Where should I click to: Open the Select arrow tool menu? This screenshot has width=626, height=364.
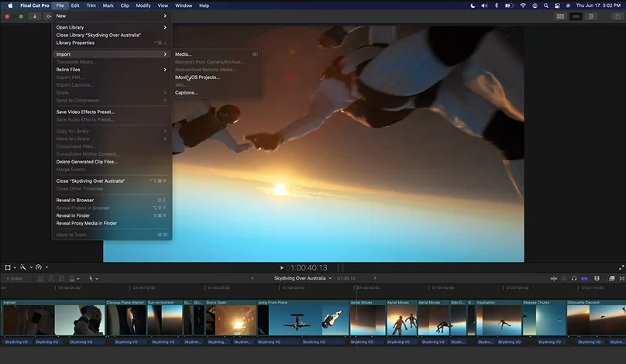[93, 279]
